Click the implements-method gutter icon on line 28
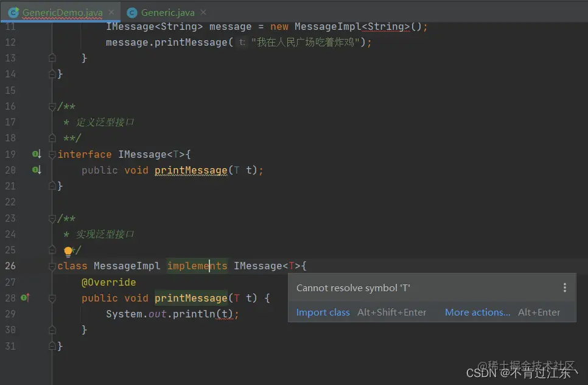Viewport: 588px width, 385px height. [x=25, y=297]
